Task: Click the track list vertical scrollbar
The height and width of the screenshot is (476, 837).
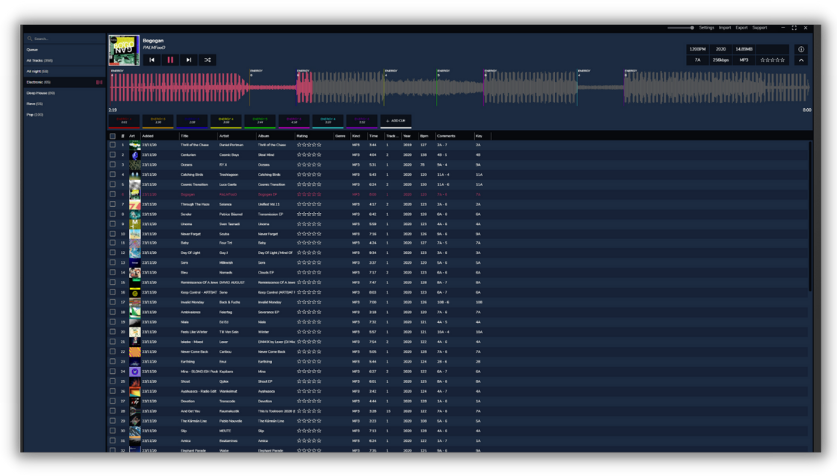Action: tap(810, 216)
